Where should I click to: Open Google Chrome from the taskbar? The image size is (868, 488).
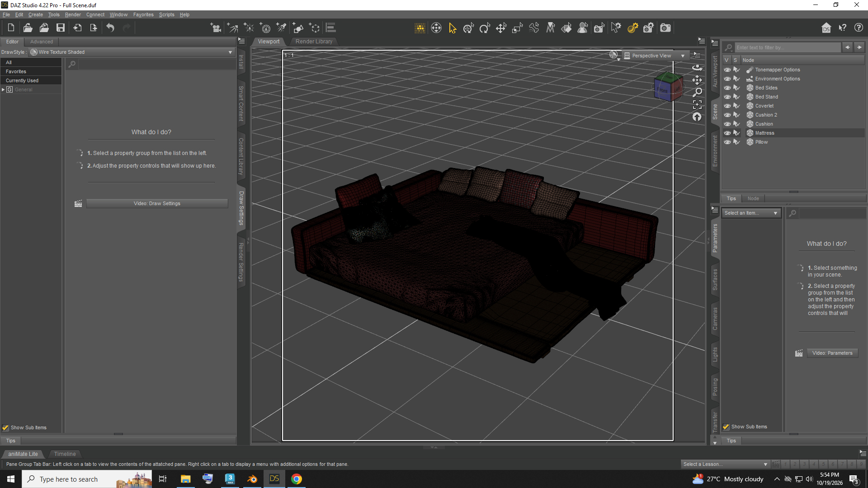point(297,479)
